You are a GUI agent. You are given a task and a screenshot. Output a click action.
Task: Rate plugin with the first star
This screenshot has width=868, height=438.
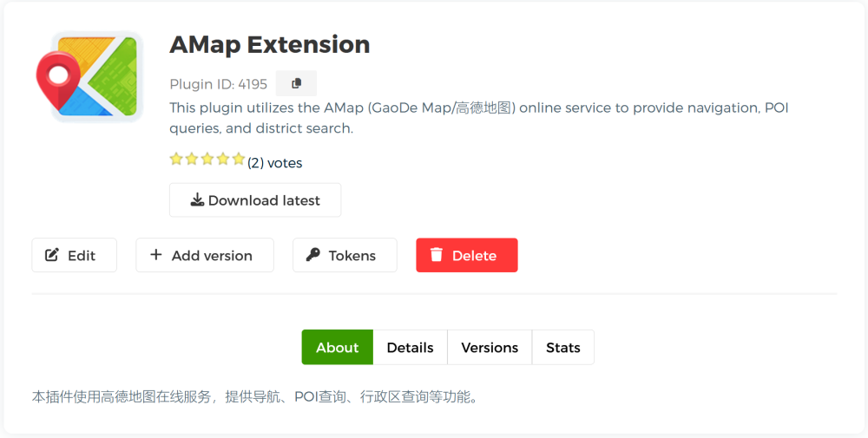(x=176, y=160)
